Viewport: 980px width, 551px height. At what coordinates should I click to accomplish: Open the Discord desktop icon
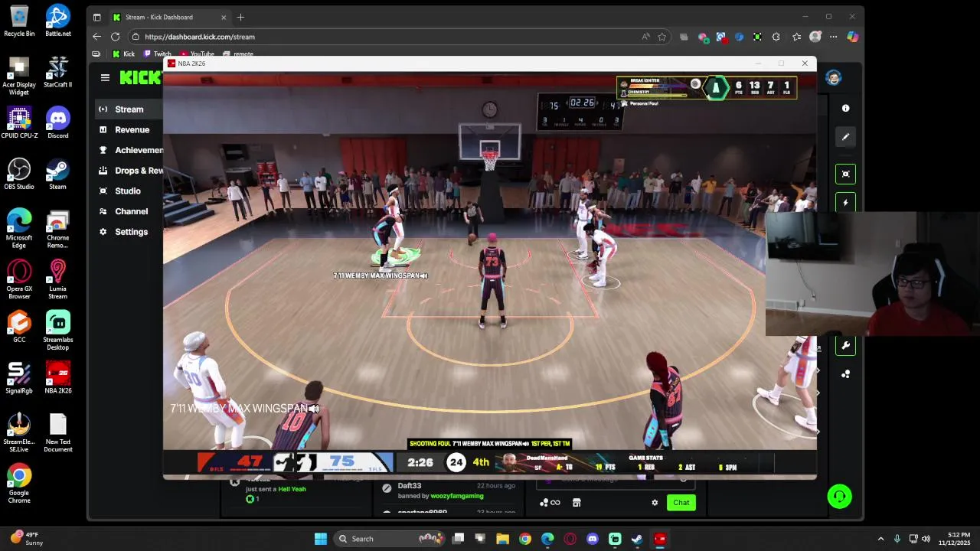[57, 123]
